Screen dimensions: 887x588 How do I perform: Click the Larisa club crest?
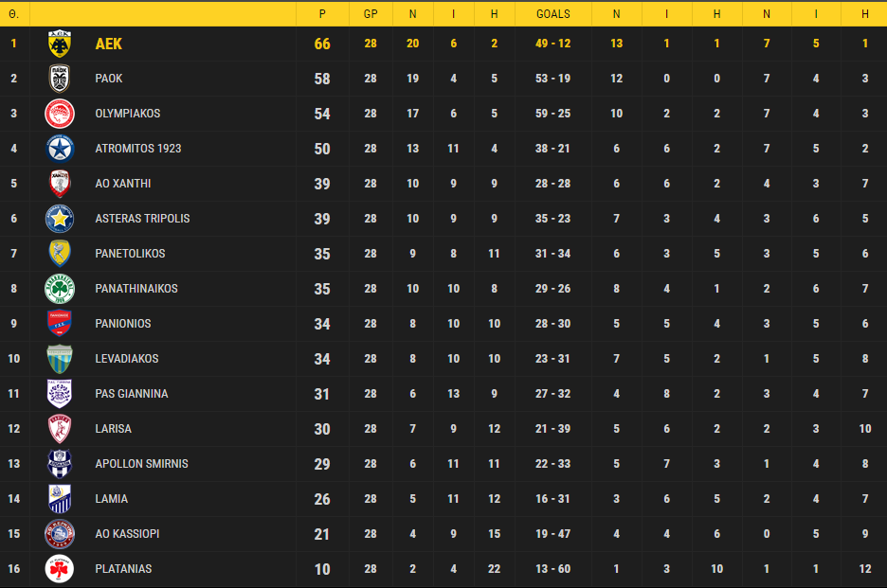[60, 429]
